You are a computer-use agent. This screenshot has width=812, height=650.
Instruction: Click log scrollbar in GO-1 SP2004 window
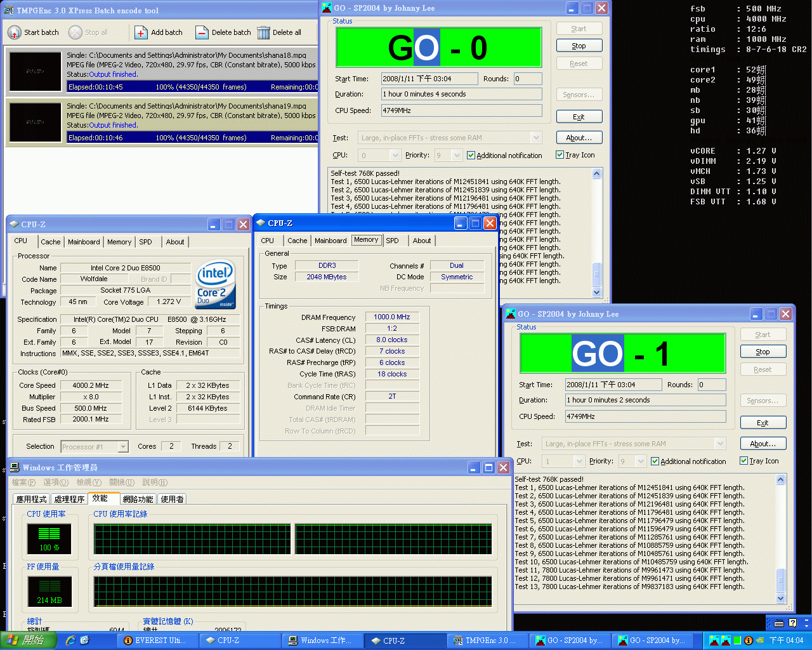click(781, 539)
